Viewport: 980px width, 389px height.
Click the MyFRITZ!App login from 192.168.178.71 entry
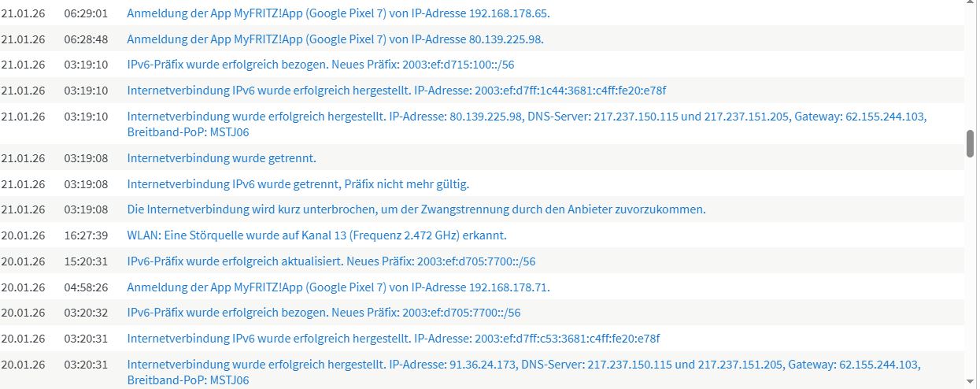tap(338, 287)
